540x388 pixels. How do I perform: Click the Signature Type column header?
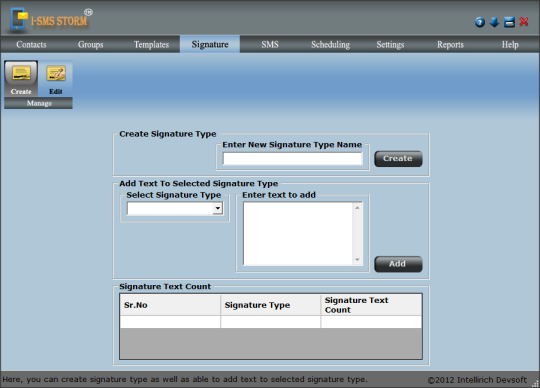270,305
